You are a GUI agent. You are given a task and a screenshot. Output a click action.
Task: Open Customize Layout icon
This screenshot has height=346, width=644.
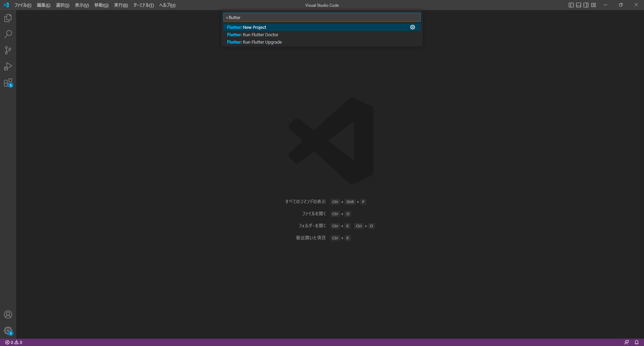[594, 5]
